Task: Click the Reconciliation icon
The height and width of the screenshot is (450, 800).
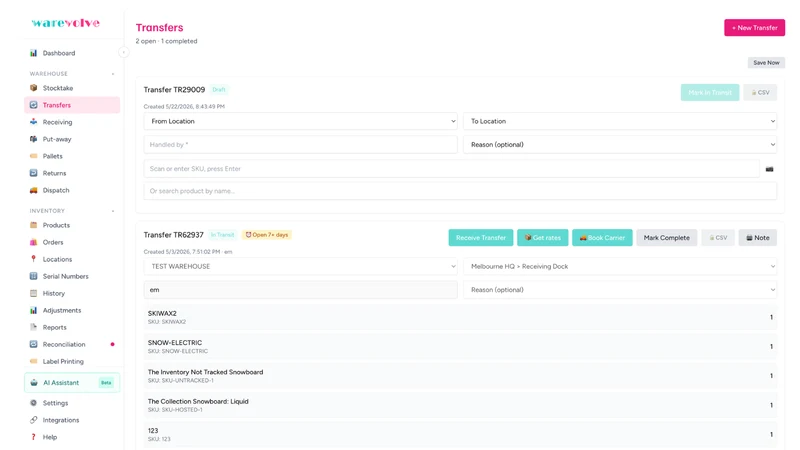Action: pyautogui.click(x=33, y=344)
